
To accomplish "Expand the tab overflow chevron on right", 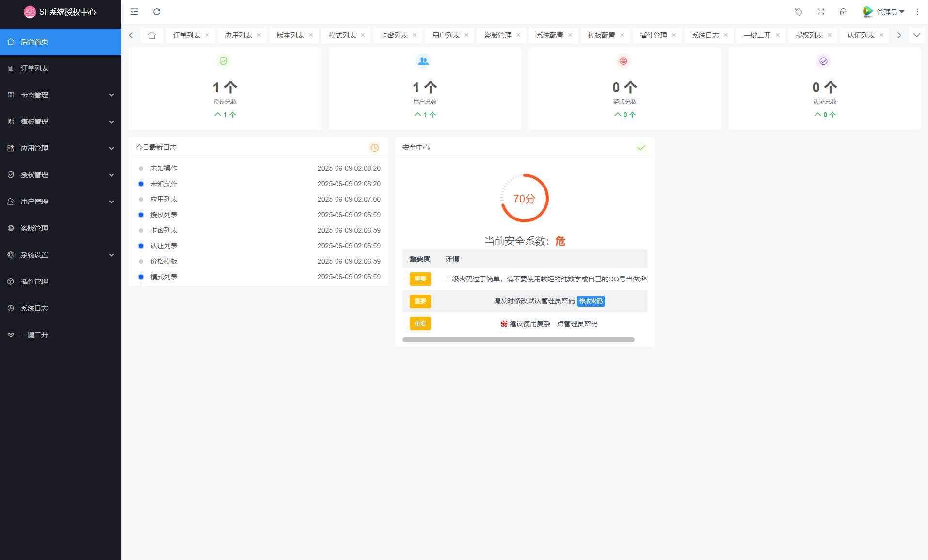I will pos(916,35).
